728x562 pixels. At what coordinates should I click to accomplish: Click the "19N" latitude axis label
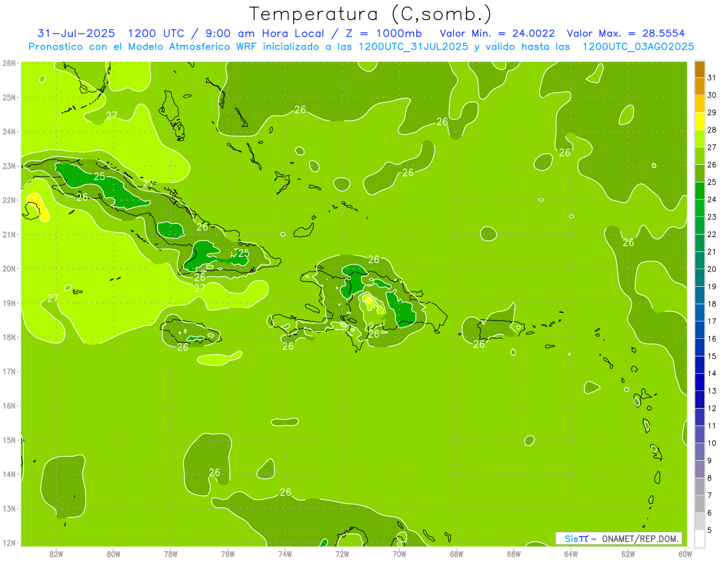pyautogui.click(x=8, y=303)
